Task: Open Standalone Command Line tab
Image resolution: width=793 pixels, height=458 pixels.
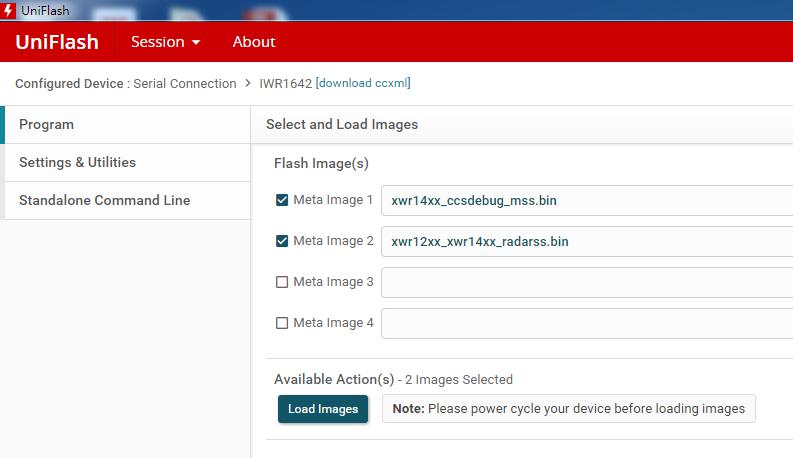Action: 127,200
